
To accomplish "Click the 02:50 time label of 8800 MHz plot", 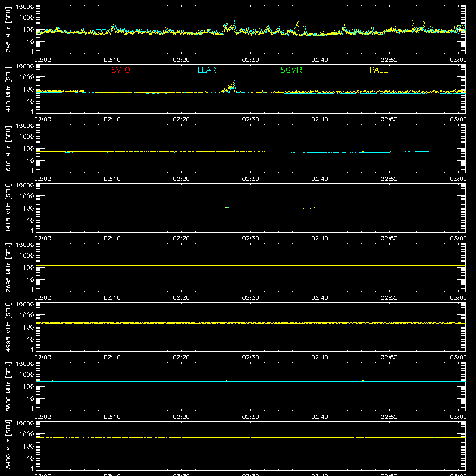I will (389, 417).
